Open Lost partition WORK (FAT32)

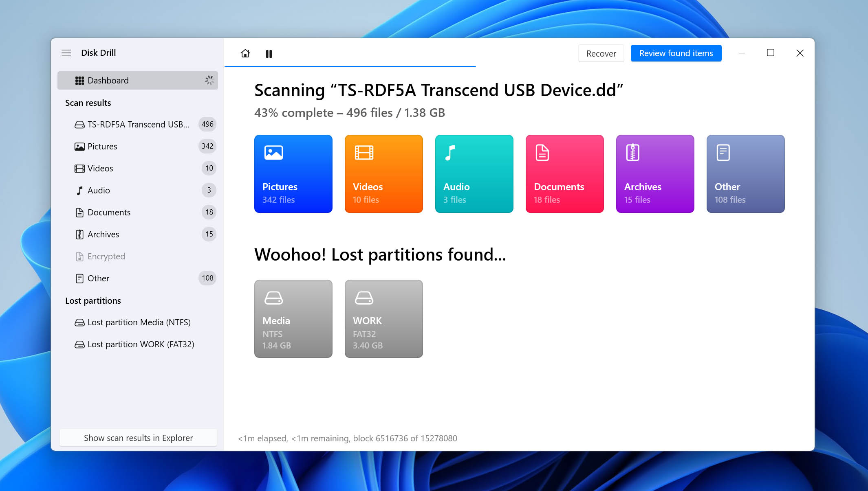138,344
